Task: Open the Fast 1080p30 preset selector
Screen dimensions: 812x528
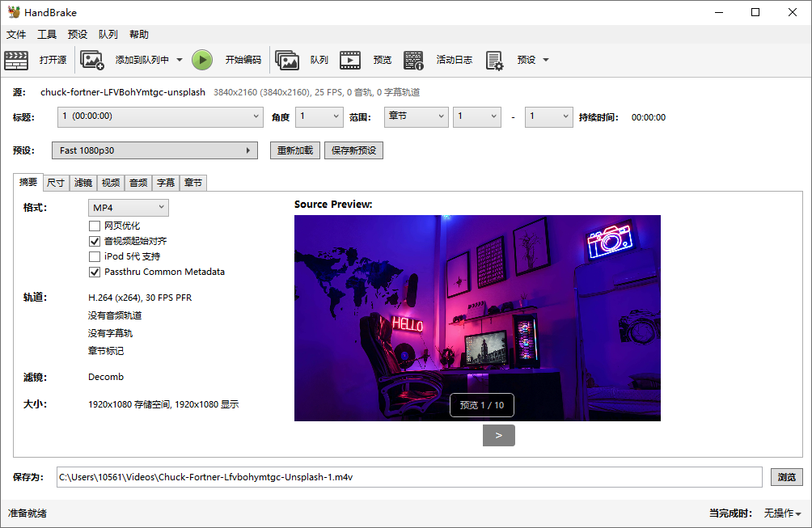Action: pyautogui.click(x=154, y=150)
